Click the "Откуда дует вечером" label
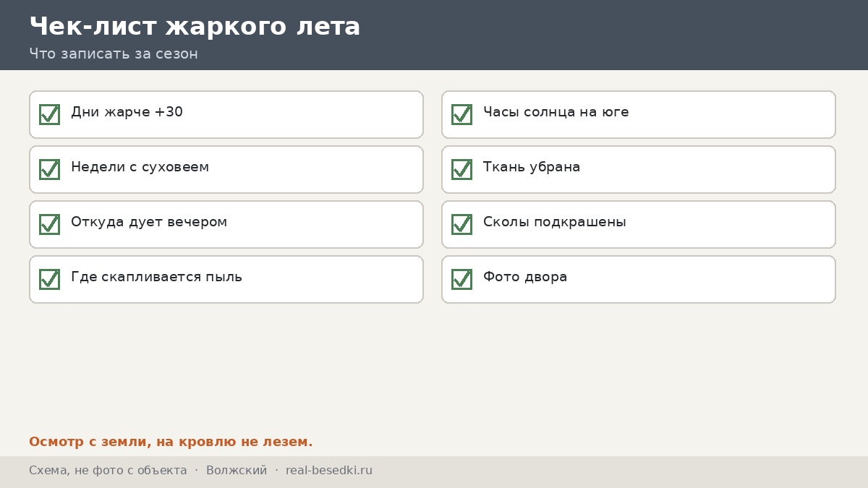Viewport: 868px width, 488px height. [x=149, y=222]
